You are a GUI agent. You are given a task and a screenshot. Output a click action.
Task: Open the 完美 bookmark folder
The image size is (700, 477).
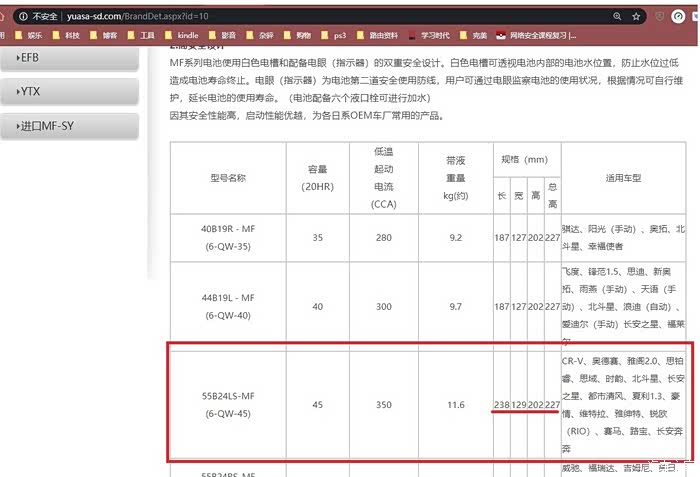[474, 35]
